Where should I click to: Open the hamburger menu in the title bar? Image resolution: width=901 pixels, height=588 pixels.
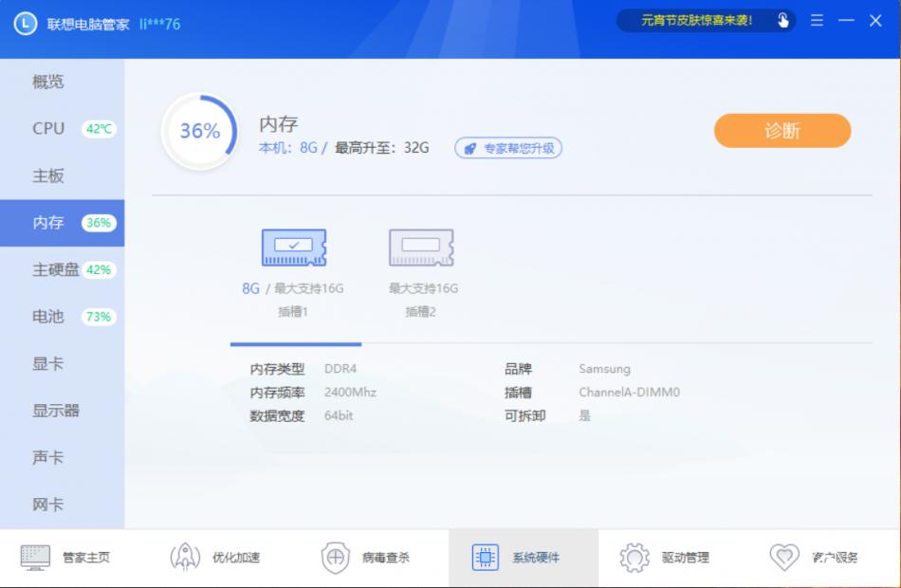tap(816, 20)
